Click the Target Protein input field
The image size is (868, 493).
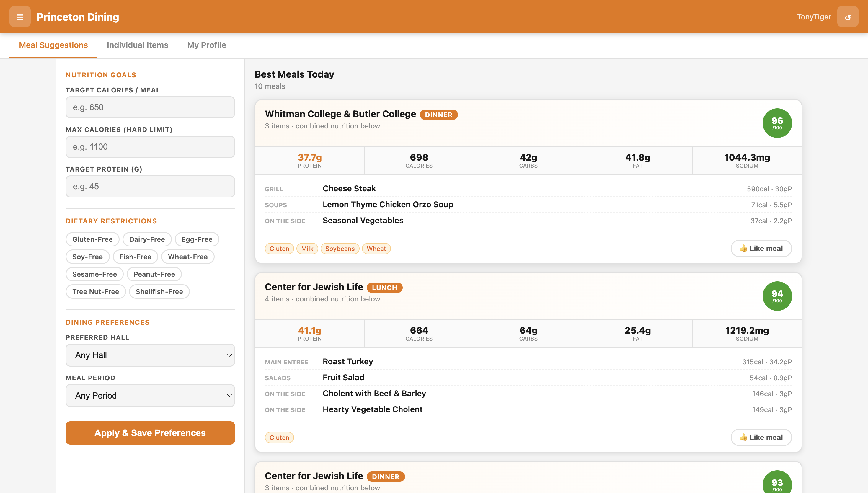pyautogui.click(x=150, y=186)
